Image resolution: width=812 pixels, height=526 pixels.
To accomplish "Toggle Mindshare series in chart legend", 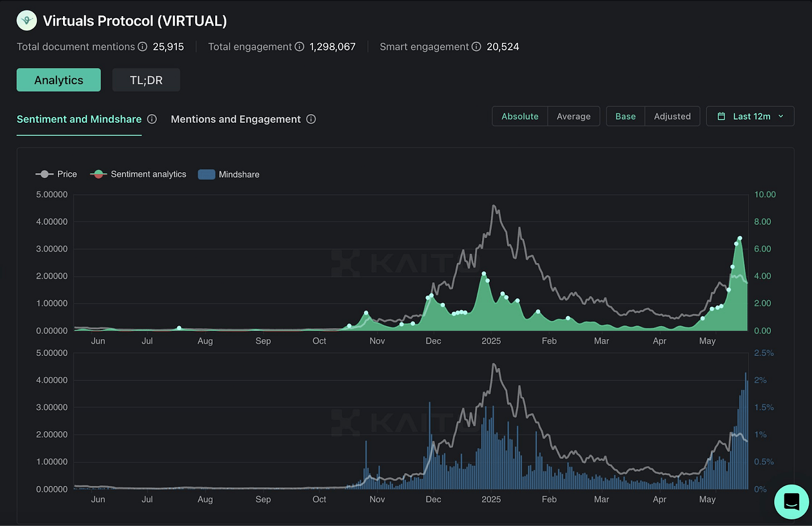I will pos(229,174).
